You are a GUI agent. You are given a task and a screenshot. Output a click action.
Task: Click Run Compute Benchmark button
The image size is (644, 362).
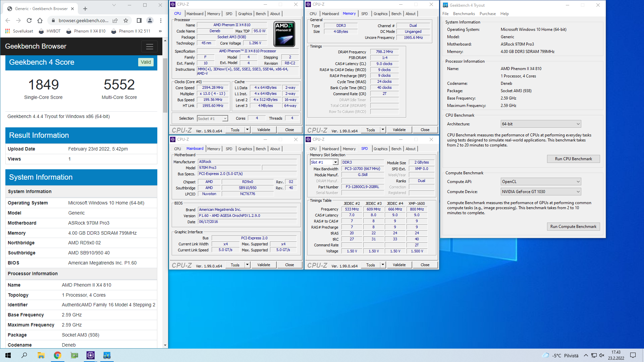coord(573,227)
